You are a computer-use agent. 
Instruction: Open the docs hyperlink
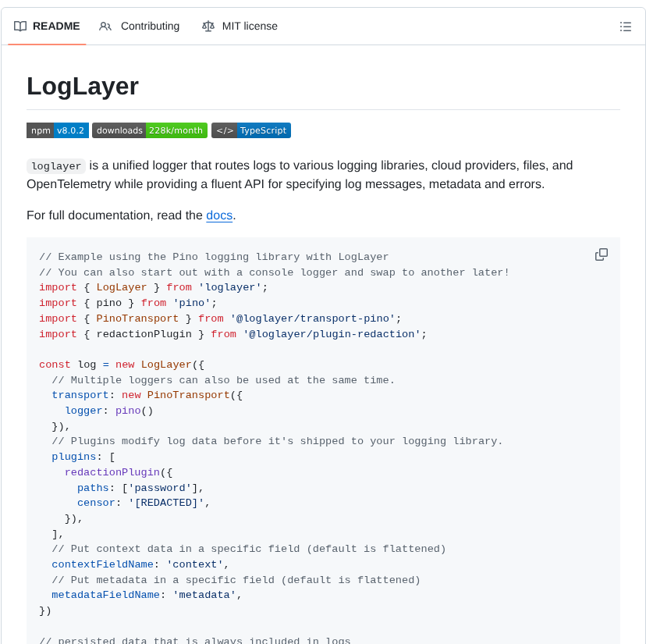click(x=218, y=215)
